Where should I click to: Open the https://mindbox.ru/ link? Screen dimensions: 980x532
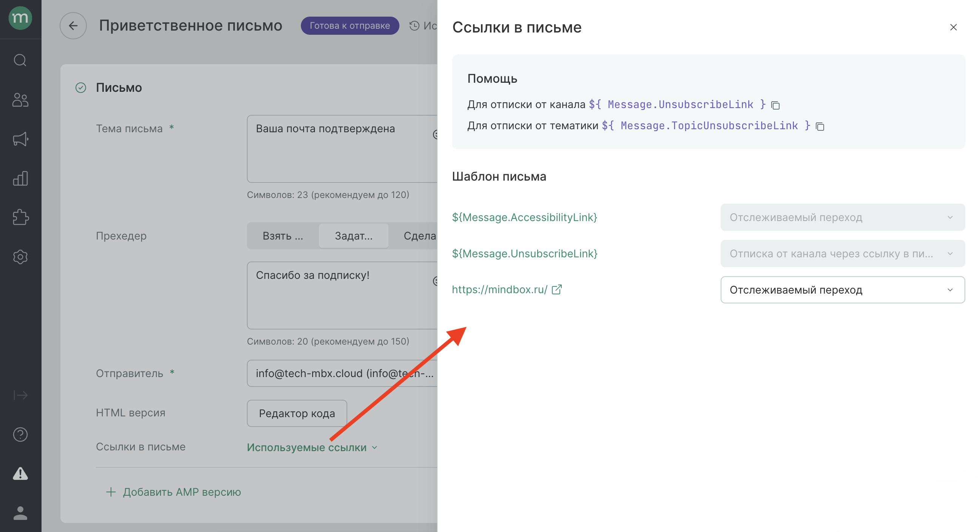pyautogui.click(x=499, y=289)
